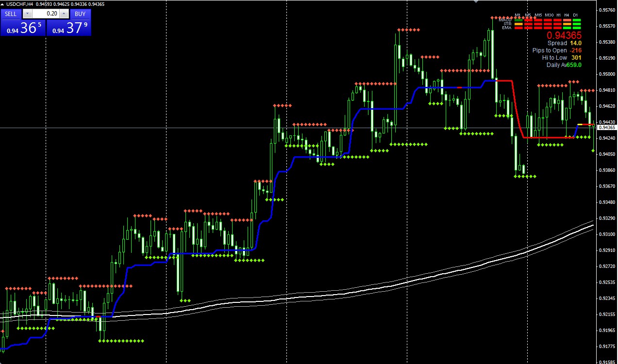Click the H4 timeframe label in signal panel
This screenshot has height=364, width=618.
[x=567, y=15]
